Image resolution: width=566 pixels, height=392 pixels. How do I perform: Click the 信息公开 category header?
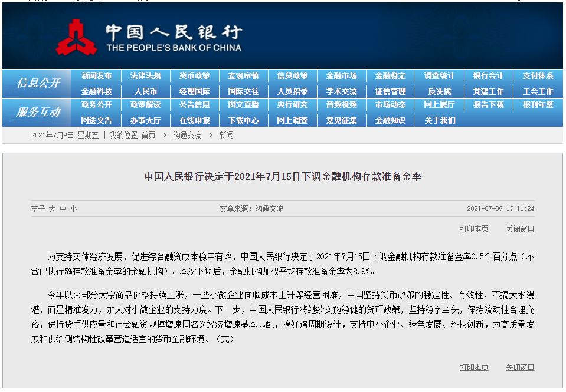38,83
